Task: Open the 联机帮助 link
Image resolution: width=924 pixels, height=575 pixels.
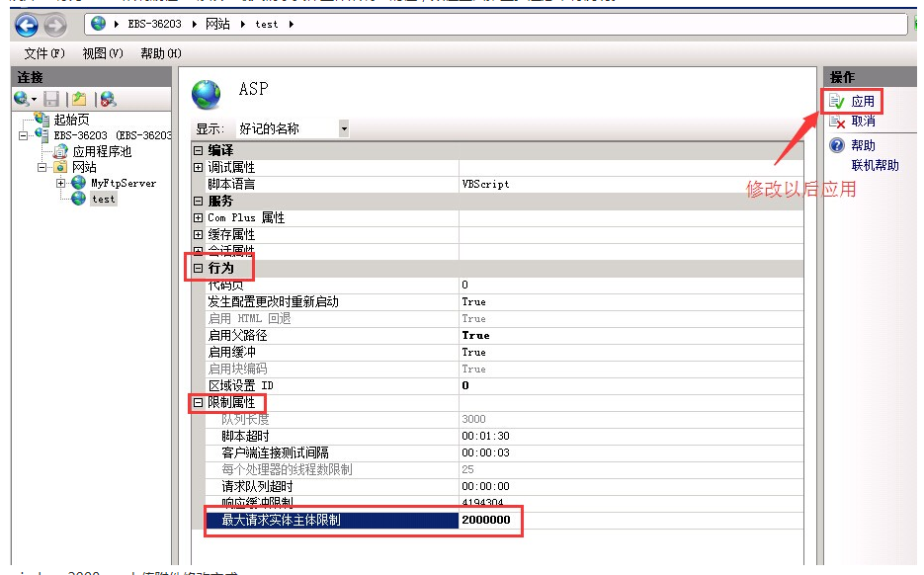Action: (875, 165)
